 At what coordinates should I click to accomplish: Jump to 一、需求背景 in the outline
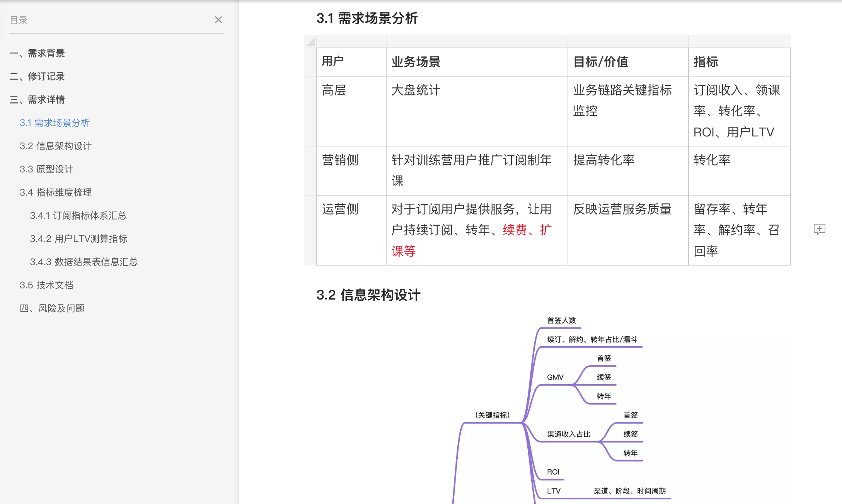click(x=37, y=53)
